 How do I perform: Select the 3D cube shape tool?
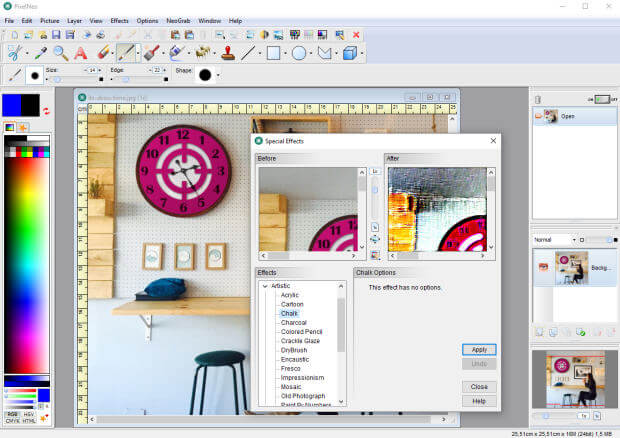(350, 53)
